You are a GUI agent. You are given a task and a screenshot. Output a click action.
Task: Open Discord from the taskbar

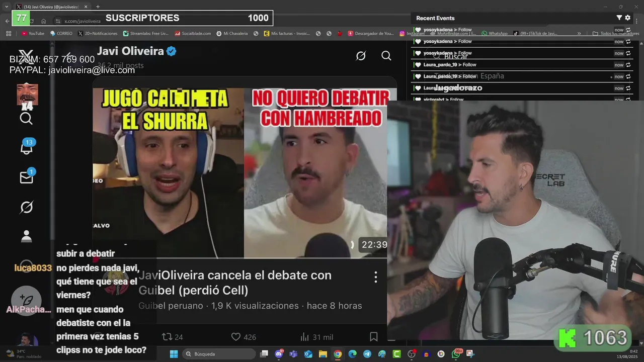click(279, 354)
